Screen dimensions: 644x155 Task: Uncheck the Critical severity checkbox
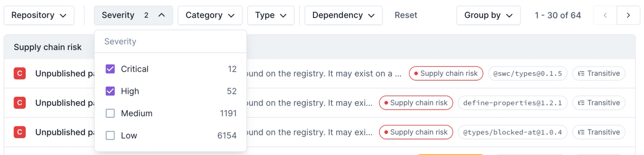[110, 69]
